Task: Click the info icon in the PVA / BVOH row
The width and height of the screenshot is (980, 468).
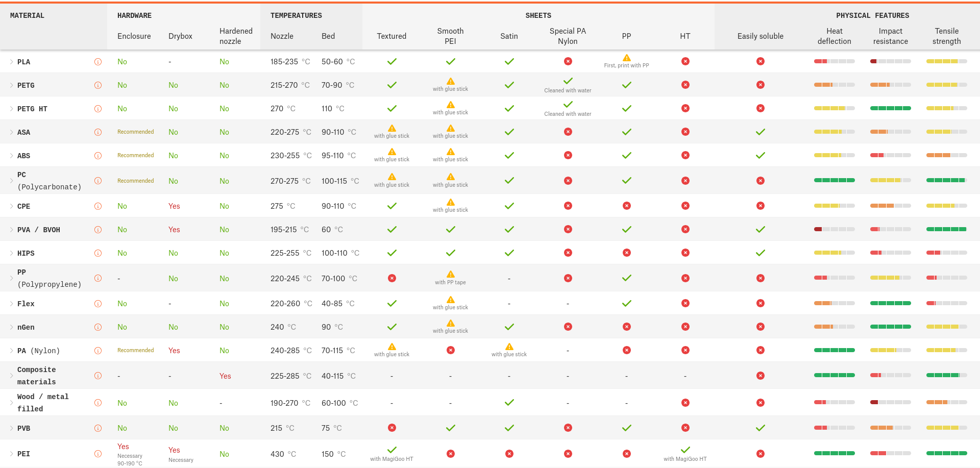Action: tap(98, 230)
